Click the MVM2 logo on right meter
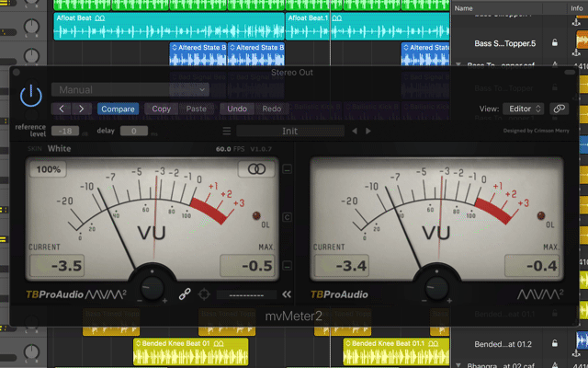588x368 pixels. coord(540,294)
